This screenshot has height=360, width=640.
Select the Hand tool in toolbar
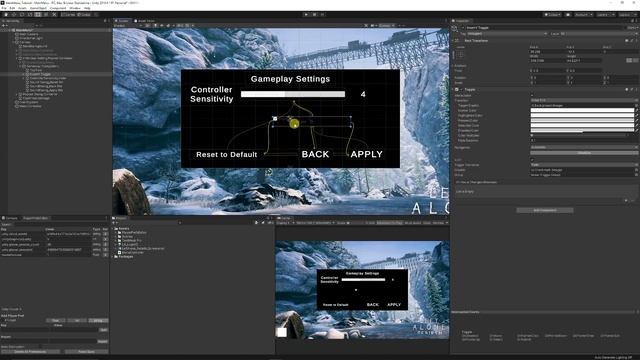point(6,14)
